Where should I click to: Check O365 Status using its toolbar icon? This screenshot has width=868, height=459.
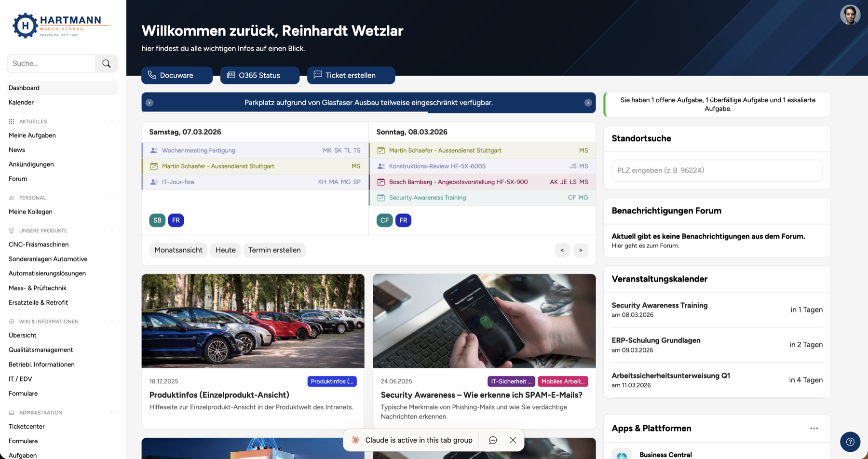[232, 75]
